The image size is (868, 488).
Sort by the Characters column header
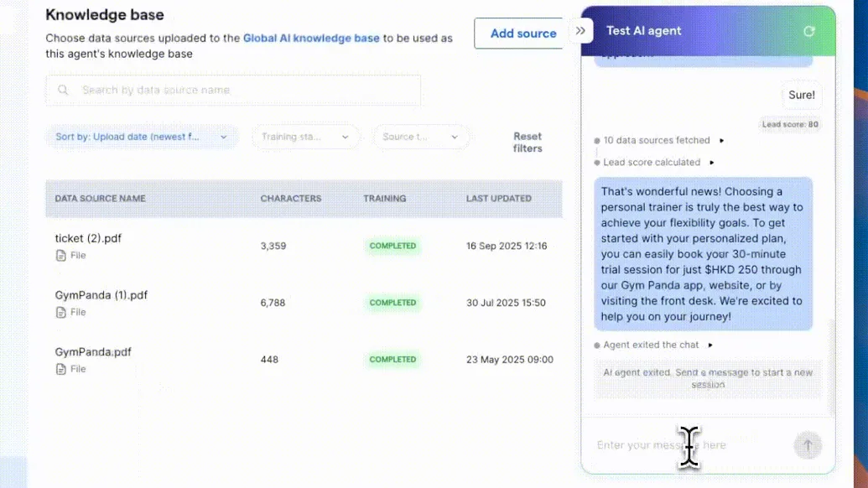(291, 198)
